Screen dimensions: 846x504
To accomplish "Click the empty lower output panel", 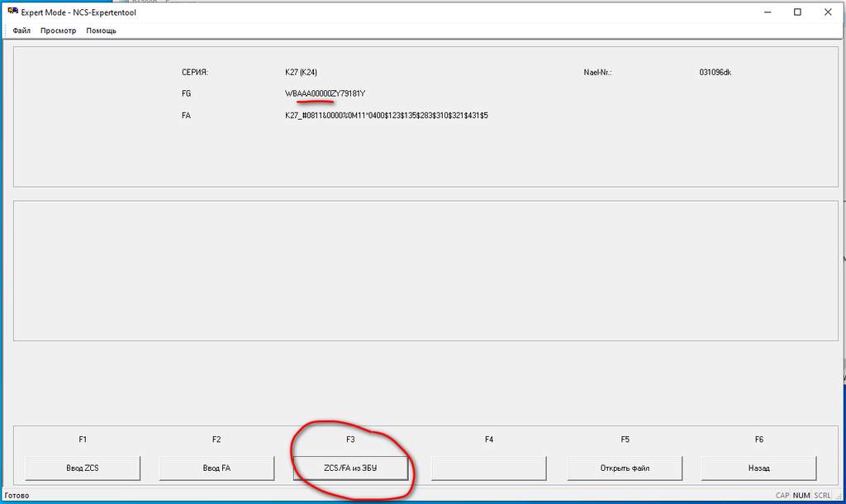I will [x=425, y=270].
